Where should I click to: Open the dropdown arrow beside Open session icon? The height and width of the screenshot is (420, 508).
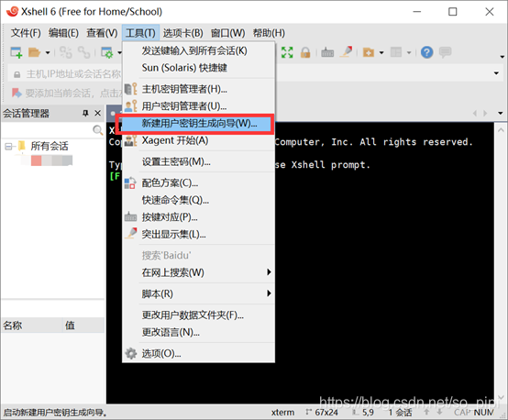[x=48, y=52]
